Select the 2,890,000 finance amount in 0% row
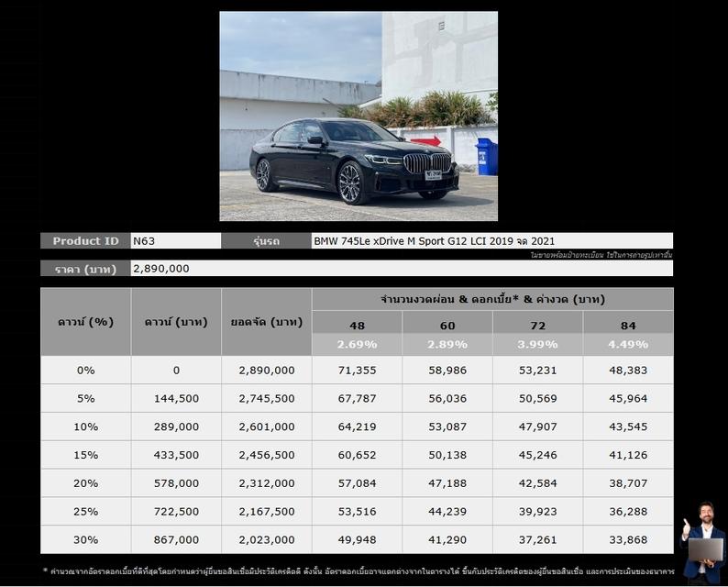728x587 pixels. 267,371
